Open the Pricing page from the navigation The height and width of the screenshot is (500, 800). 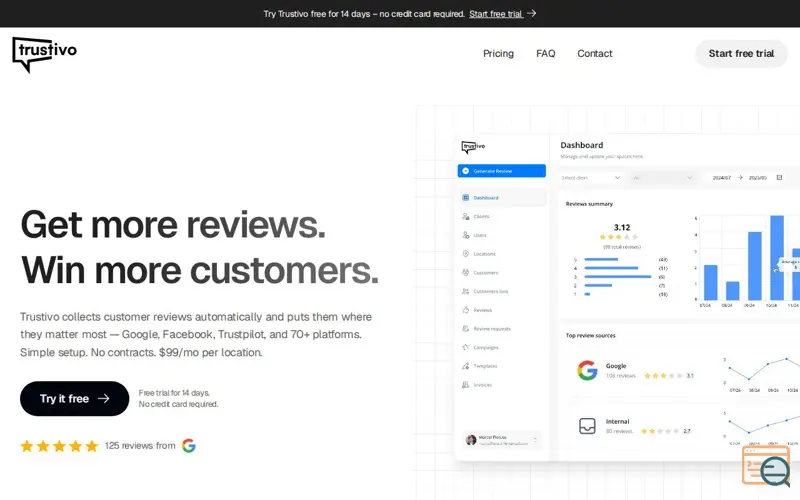498,54
